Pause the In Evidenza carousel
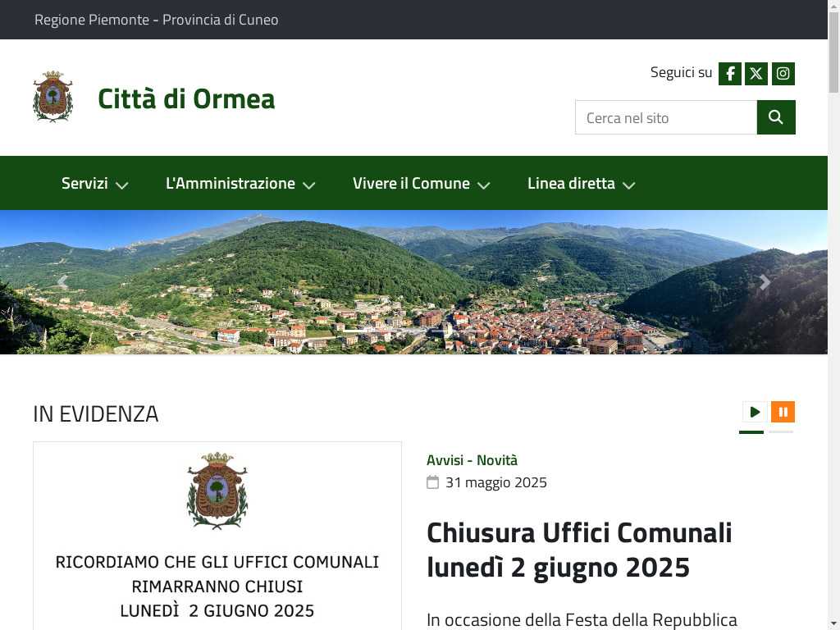This screenshot has width=840, height=630. [783, 412]
